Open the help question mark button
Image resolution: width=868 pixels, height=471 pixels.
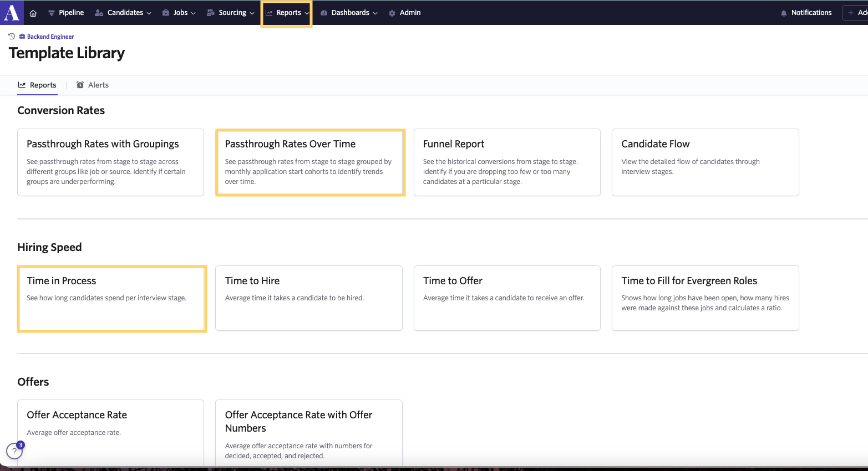[14, 451]
